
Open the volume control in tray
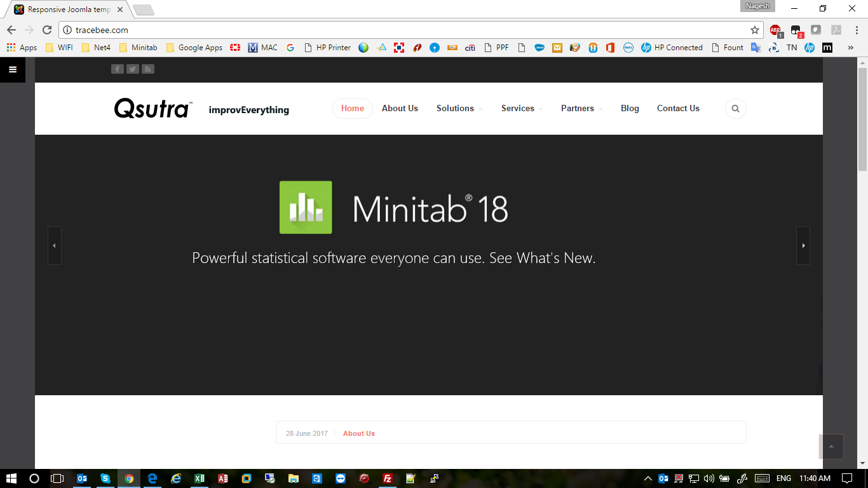(x=709, y=478)
